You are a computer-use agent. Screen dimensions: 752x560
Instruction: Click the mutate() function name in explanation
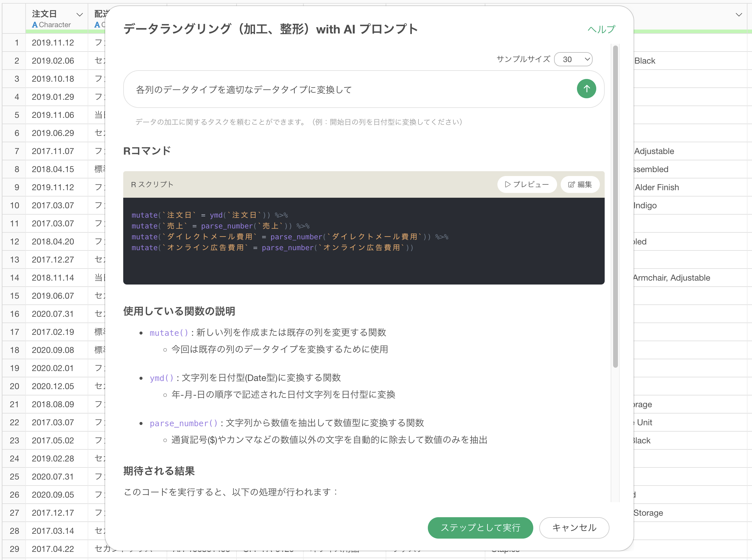[x=169, y=333]
